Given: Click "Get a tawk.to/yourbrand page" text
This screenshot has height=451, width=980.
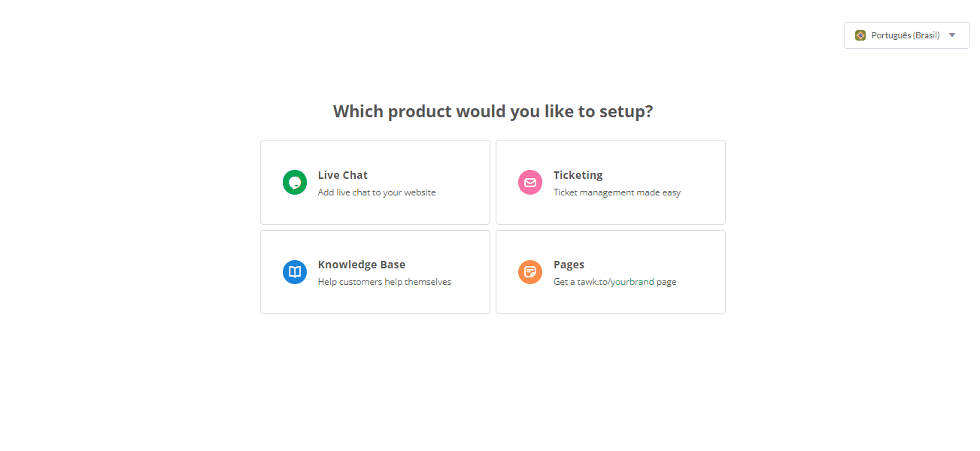Looking at the screenshot, I should [x=614, y=282].
